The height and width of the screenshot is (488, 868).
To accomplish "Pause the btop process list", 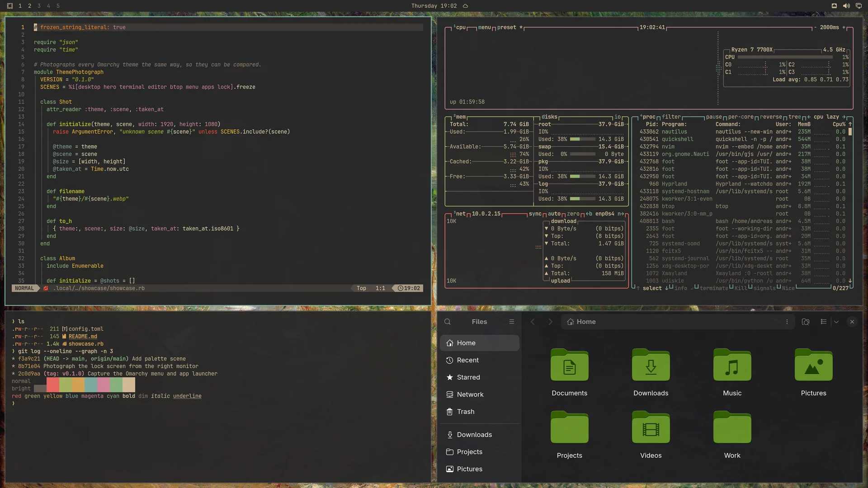I will pos(714,117).
